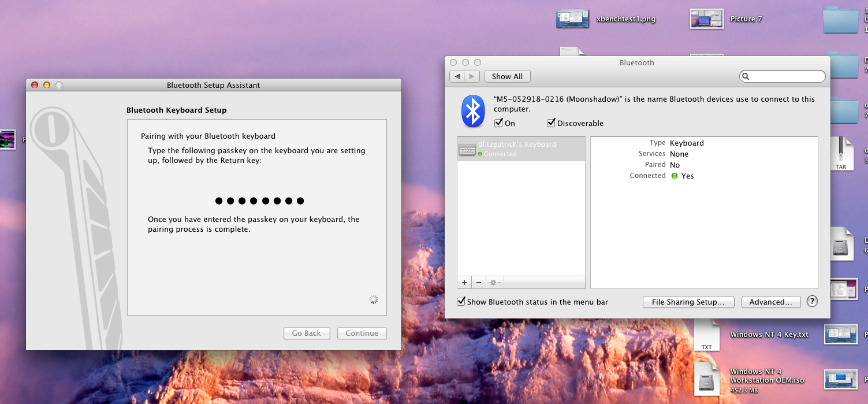Click Continue in Setup Assistant
The height and width of the screenshot is (404, 868).
pos(362,333)
